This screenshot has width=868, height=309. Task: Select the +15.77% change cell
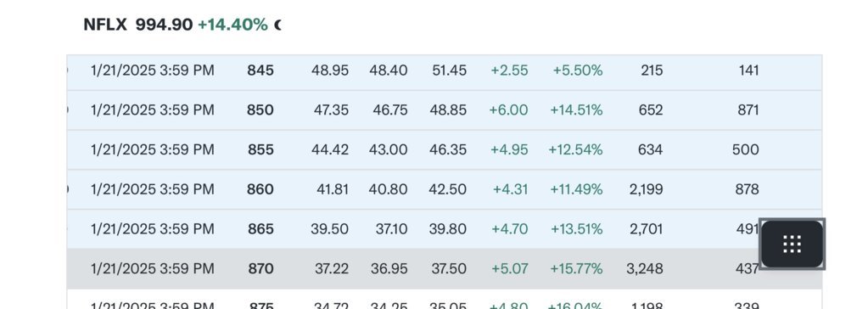click(x=576, y=268)
